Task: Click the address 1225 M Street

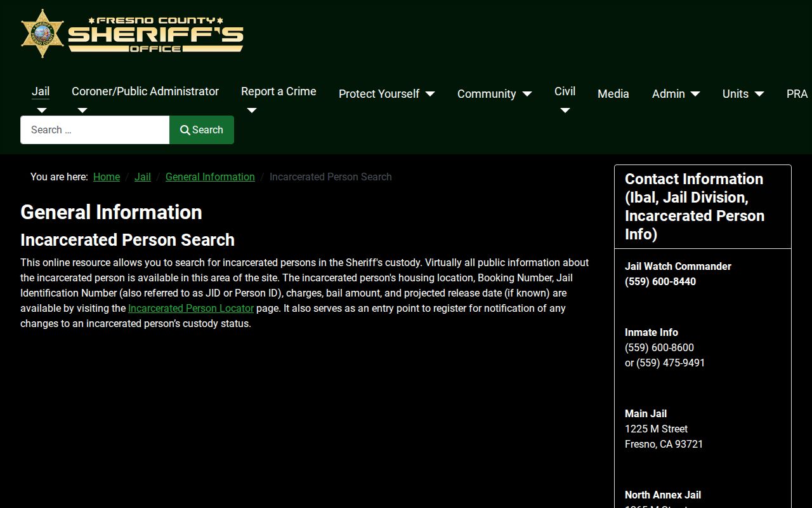Action: [x=656, y=429]
